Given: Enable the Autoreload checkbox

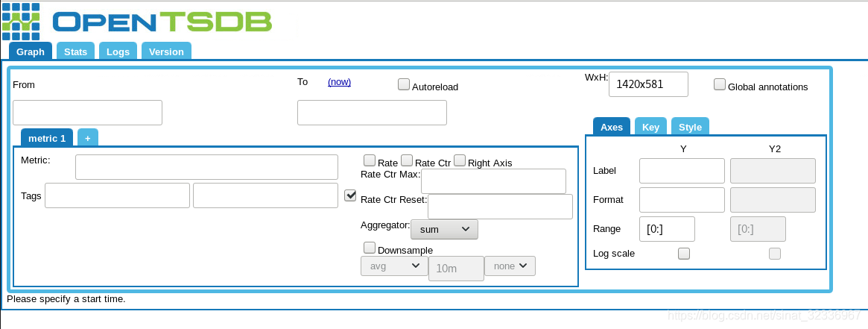Looking at the screenshot, I should (x=404, y=85).
